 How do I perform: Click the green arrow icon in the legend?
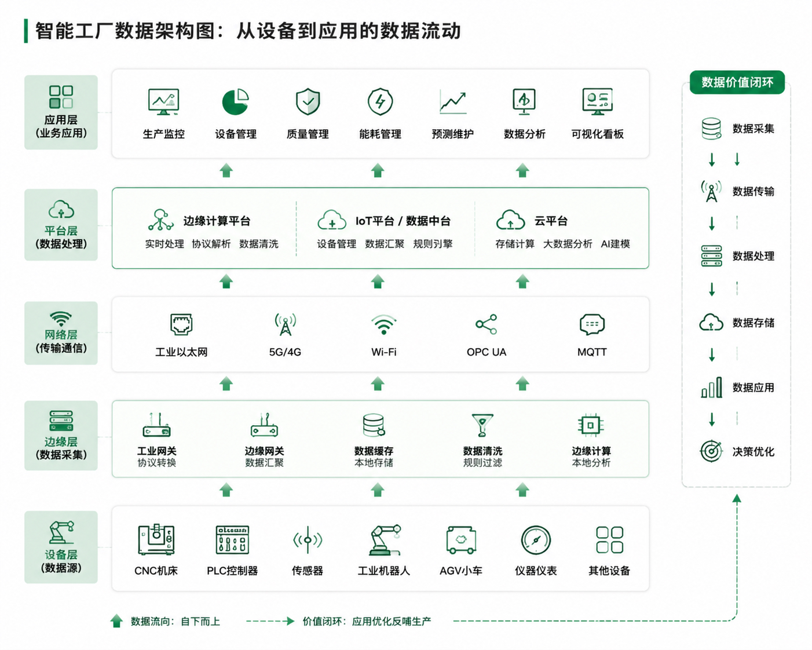click(x=116, y=621)
